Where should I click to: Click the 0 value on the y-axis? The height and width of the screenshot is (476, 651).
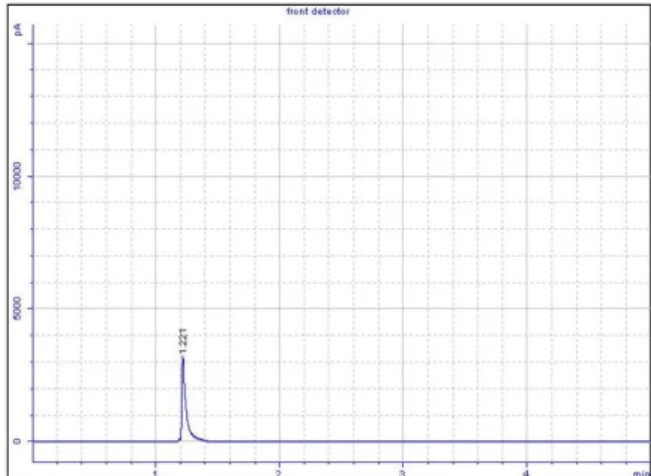pos(17,441)
